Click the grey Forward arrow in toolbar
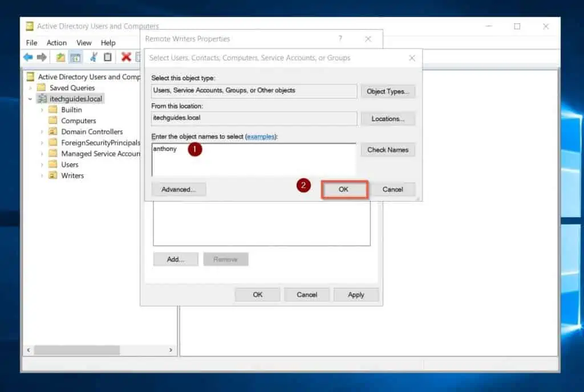The height and width of the screenshot is (392, 584). [42, 58]
